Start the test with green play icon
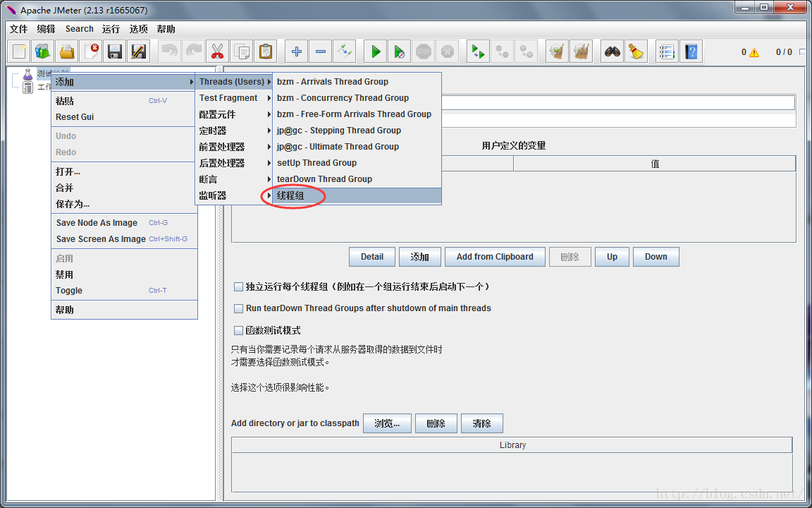Image resolution: width=812 pixels, height=508 pixels. coord(376,52)
